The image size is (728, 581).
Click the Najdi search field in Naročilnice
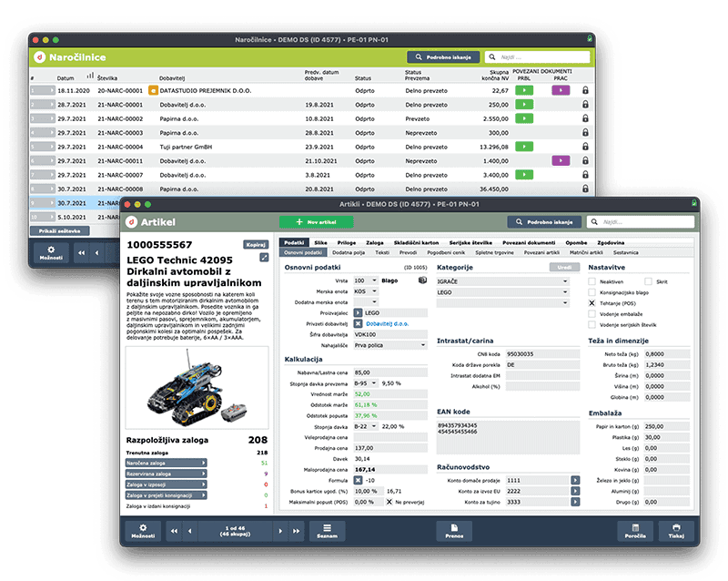point(541,56)
